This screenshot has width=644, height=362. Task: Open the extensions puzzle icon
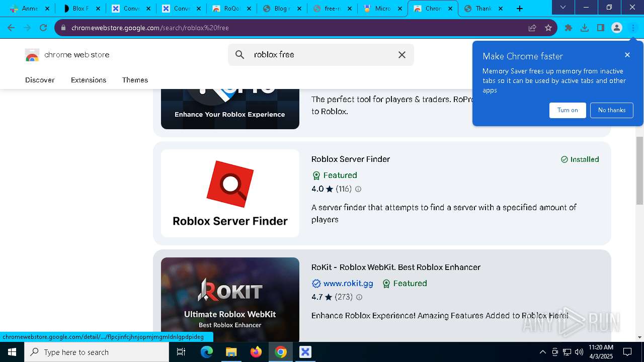click(569, 28)
